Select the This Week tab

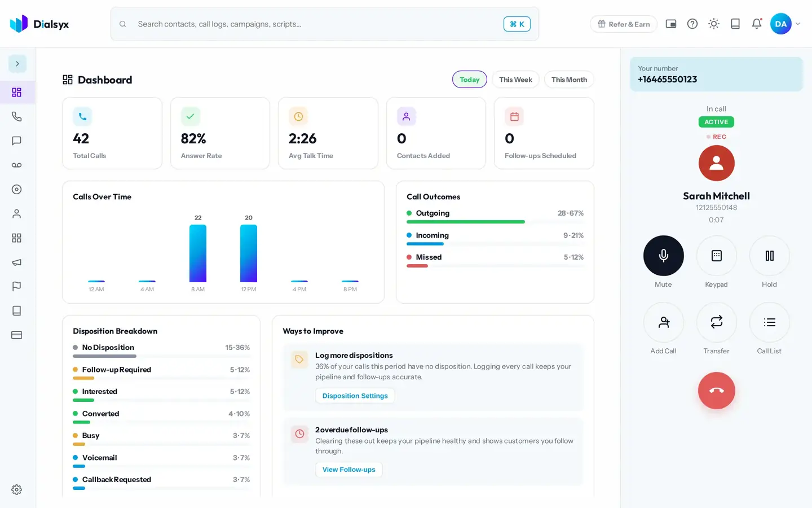click(x=515, y=80)
